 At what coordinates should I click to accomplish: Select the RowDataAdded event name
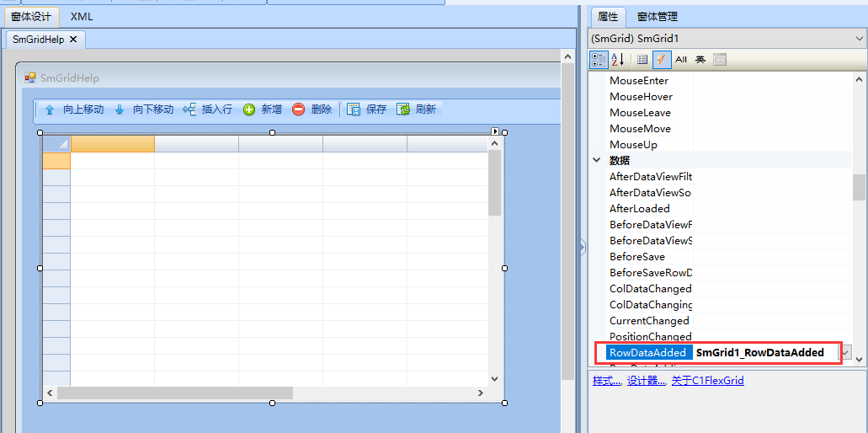click(649, 353)
